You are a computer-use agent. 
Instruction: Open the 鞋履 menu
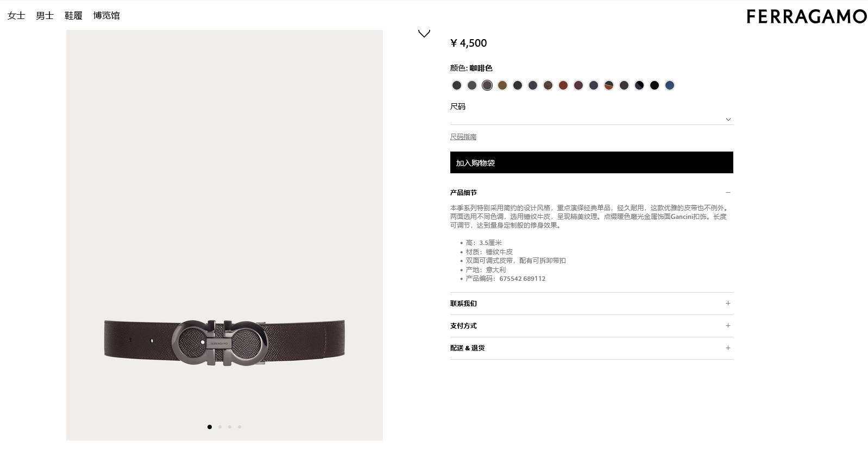[73, 16]
